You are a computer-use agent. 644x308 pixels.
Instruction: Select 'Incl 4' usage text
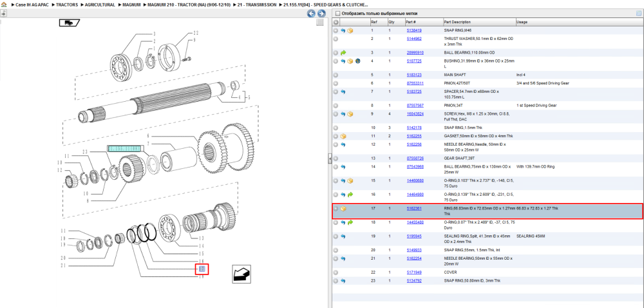click(x=521, y=75)
